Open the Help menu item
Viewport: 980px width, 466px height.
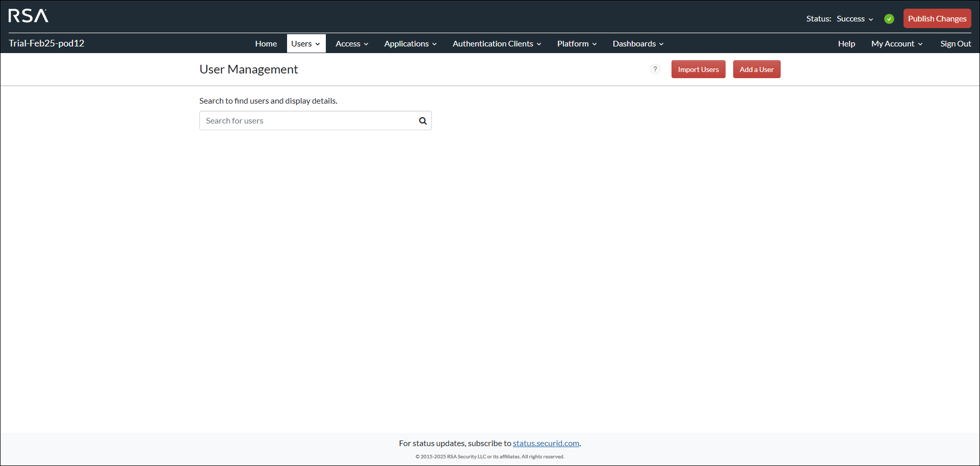(846, 44)
